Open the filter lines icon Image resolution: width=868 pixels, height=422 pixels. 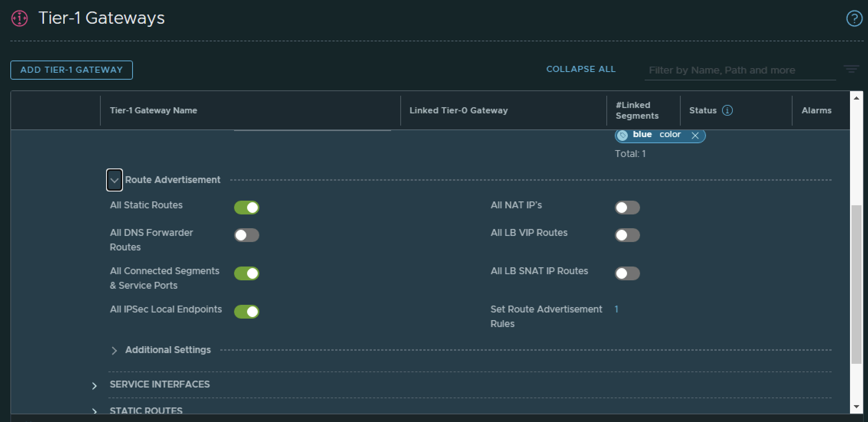coord(851,69)
